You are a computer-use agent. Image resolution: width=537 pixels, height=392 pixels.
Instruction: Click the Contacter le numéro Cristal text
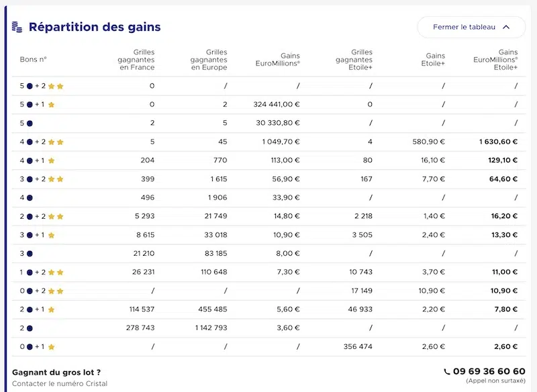coord(60,383)
